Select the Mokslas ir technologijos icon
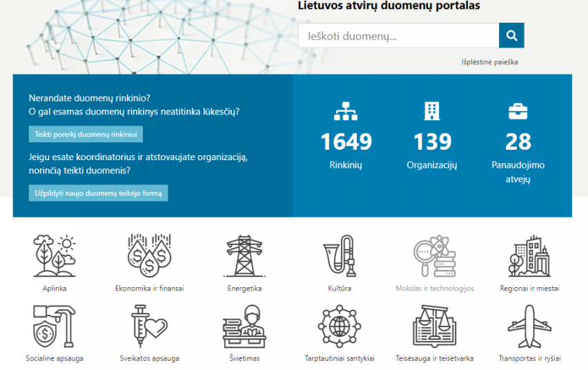588x370 pixels. (x=434, y=256)
